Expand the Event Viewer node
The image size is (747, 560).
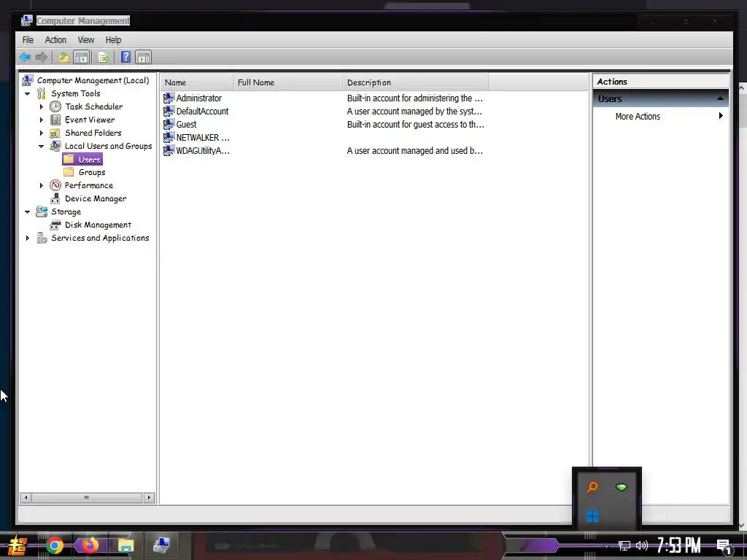point(42,120)
